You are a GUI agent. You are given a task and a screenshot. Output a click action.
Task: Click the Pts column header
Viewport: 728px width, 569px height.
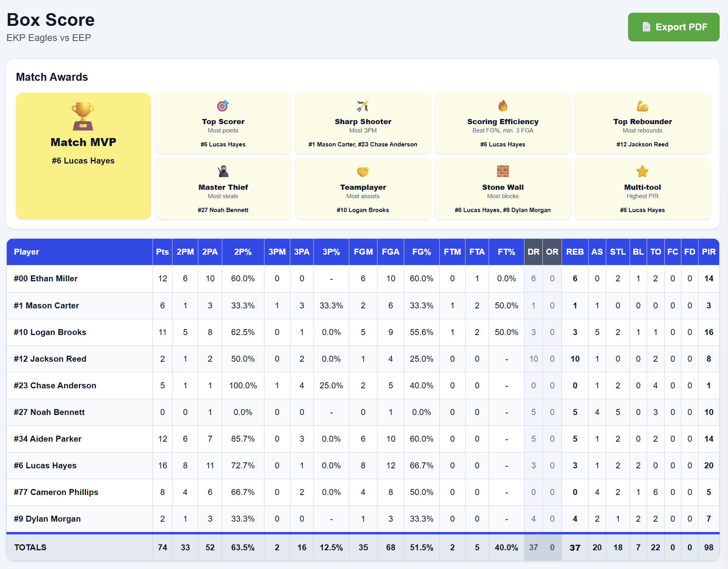click(162, 252)
